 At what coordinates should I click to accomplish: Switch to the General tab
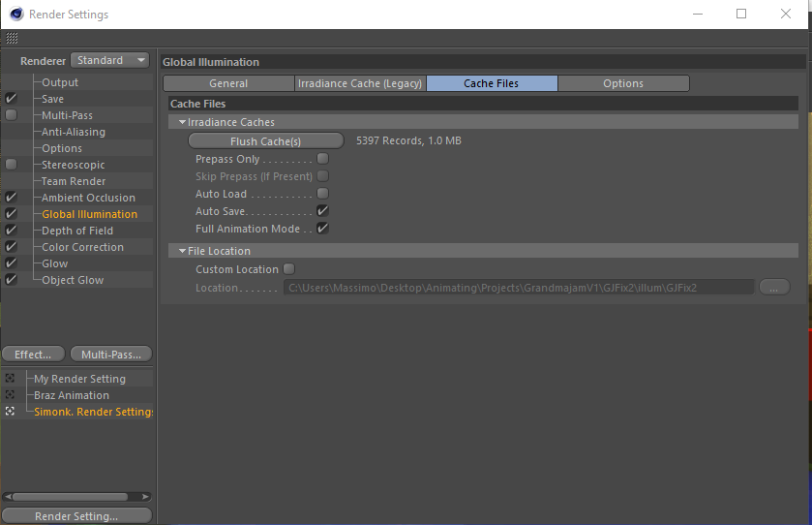(x=228, y=83)
